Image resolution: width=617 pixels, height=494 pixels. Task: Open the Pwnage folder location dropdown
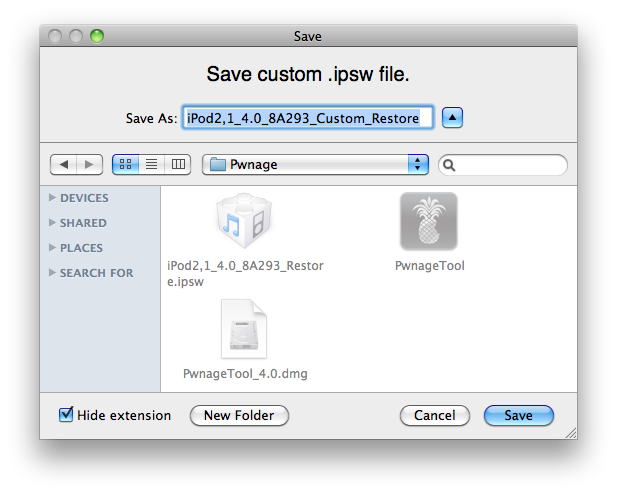tap(315, 164)
